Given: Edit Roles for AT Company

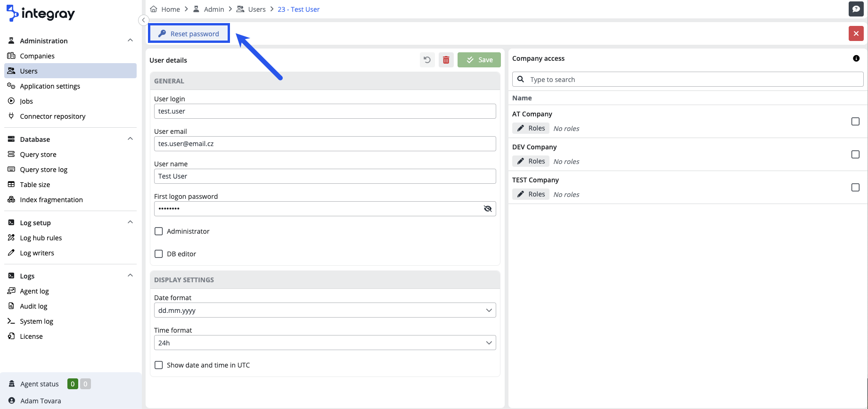Looking at the screenshot, I should coord(531,128).
